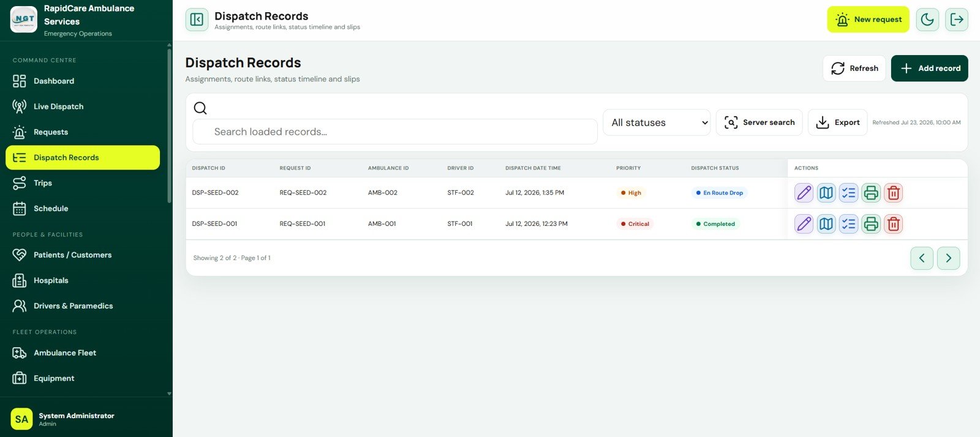Open Drivers & Paramedics page
Viewport: 980px width, 437px height.
83,306
